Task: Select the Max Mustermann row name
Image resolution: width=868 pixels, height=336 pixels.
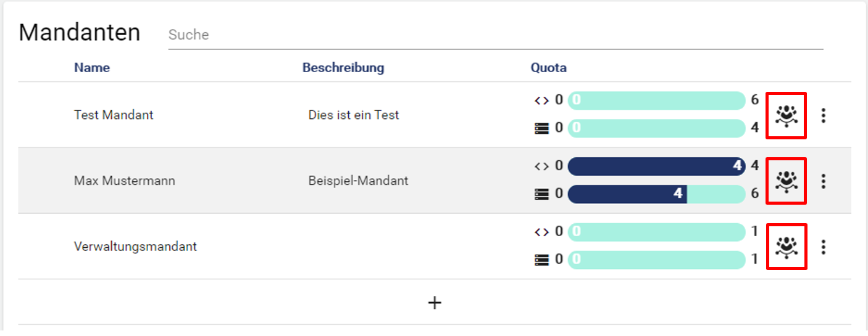Action: pyautogui.click(x=125, y=181)
